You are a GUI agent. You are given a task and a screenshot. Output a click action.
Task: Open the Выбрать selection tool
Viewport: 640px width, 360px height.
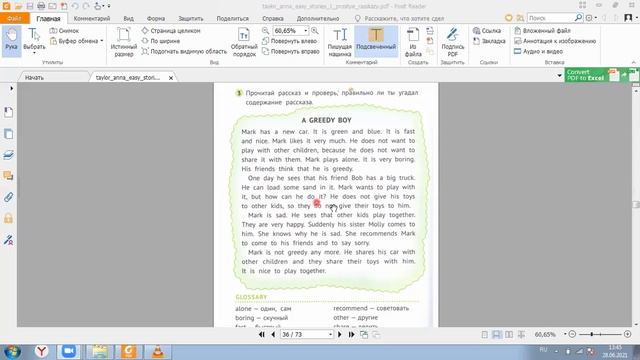pyautogui.click(x=34, y=40)
